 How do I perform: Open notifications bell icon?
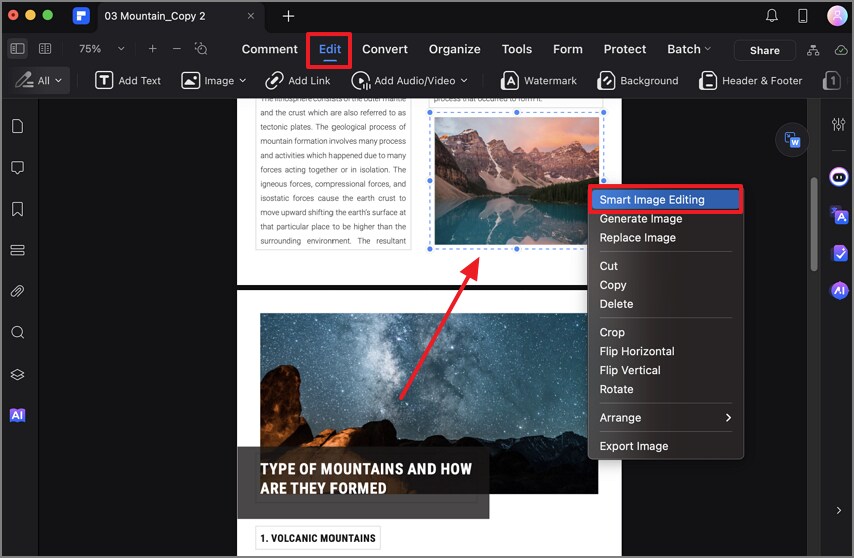click(772, 16)
